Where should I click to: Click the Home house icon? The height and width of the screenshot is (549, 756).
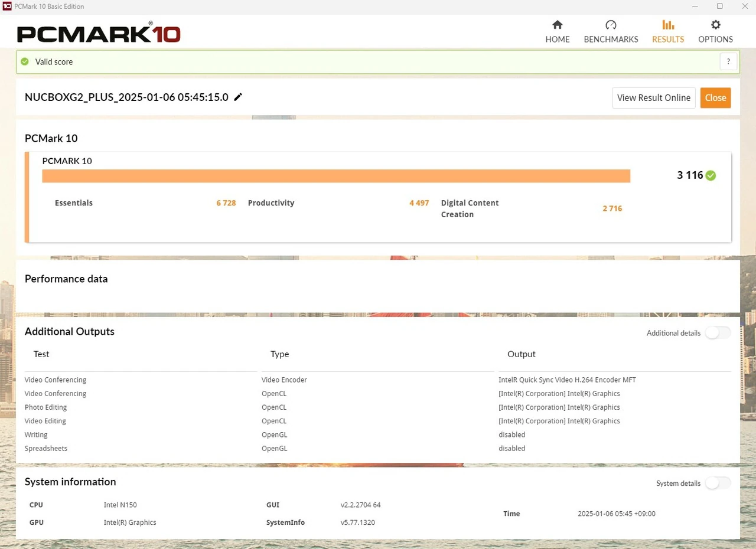pos(557,25)
